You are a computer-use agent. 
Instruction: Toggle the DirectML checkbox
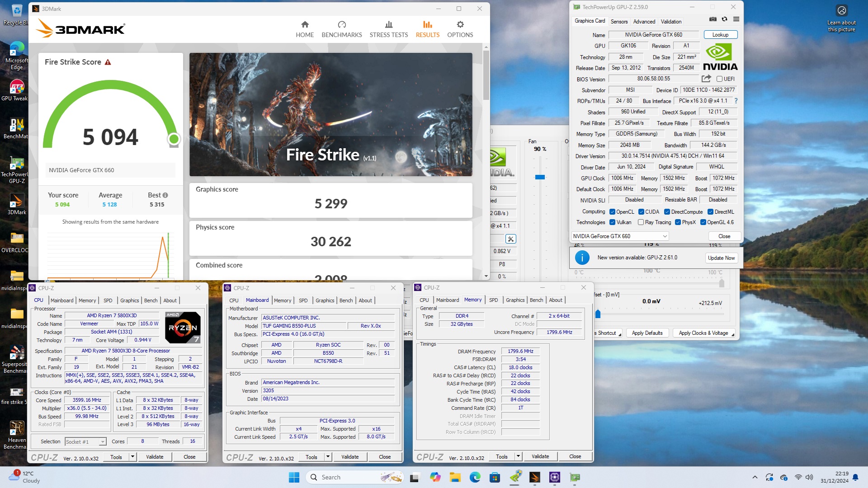[710, 211]
